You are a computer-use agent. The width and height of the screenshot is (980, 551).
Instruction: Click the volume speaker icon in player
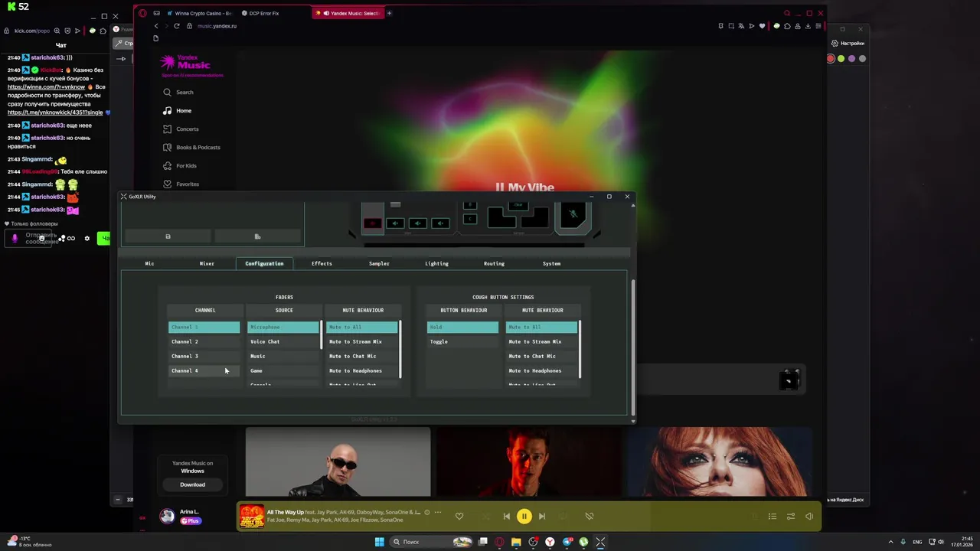809,517
